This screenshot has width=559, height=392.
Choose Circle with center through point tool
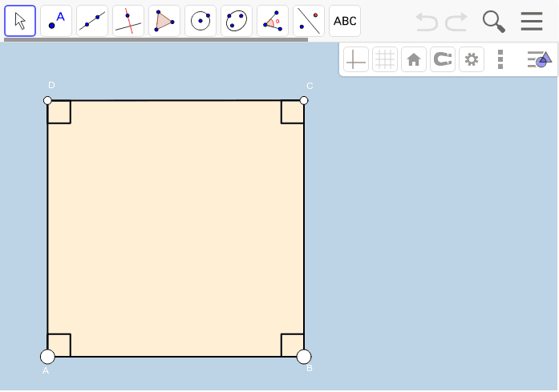pyautogui.click(x=201, y=21)
